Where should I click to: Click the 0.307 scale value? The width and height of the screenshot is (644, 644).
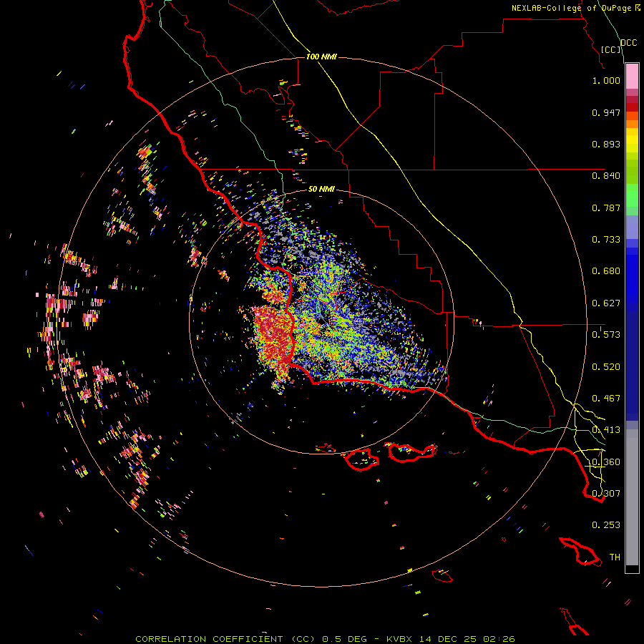[x=606, y=493]
